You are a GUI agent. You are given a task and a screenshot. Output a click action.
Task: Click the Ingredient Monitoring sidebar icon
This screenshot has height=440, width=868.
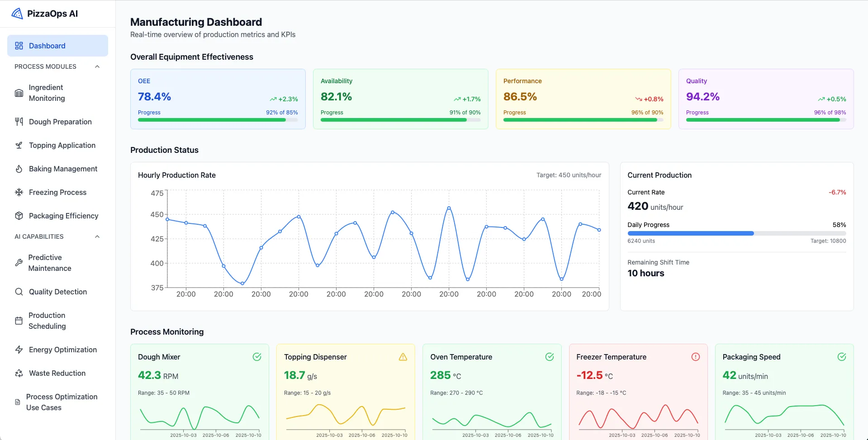19,93
